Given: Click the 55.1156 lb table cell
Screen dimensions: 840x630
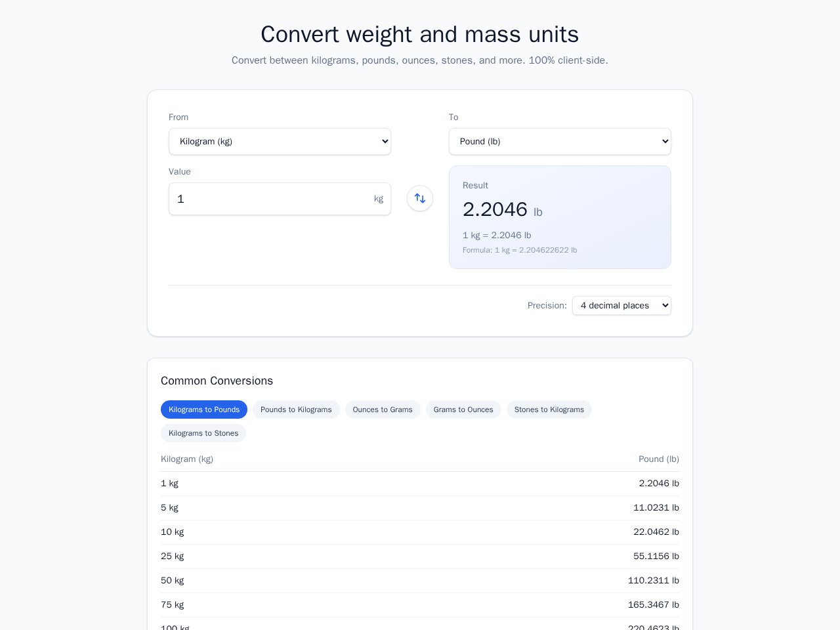Looking at the screenshot, I should point(656,556).
